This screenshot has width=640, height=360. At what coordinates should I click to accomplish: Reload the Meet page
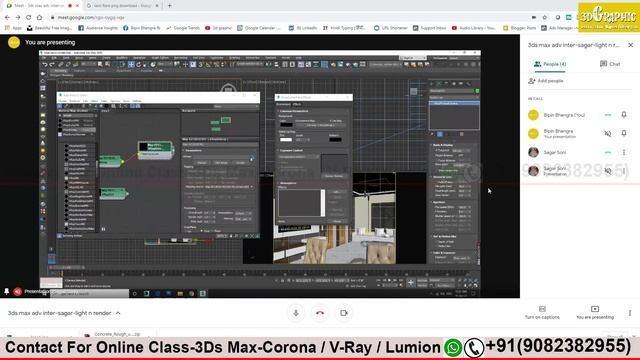click(29, 18)
